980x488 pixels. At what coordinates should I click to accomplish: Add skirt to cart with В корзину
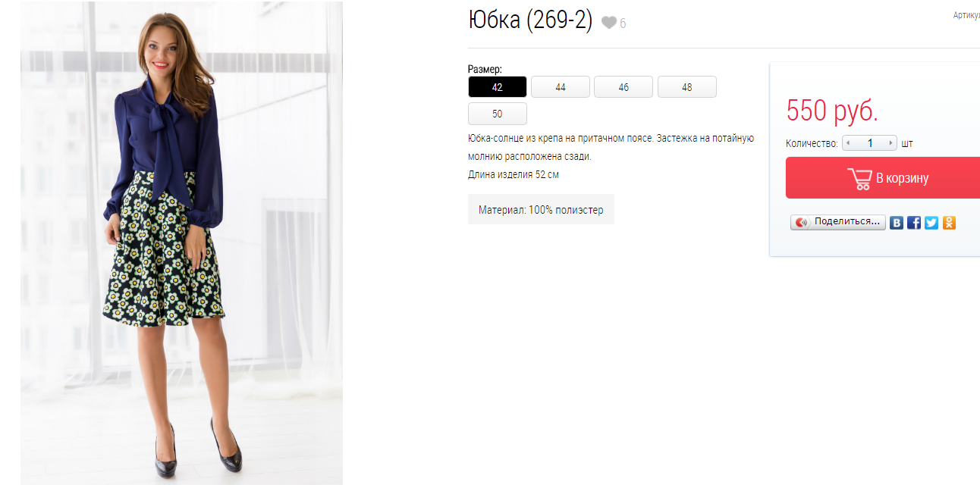click(x=883, y=178)
